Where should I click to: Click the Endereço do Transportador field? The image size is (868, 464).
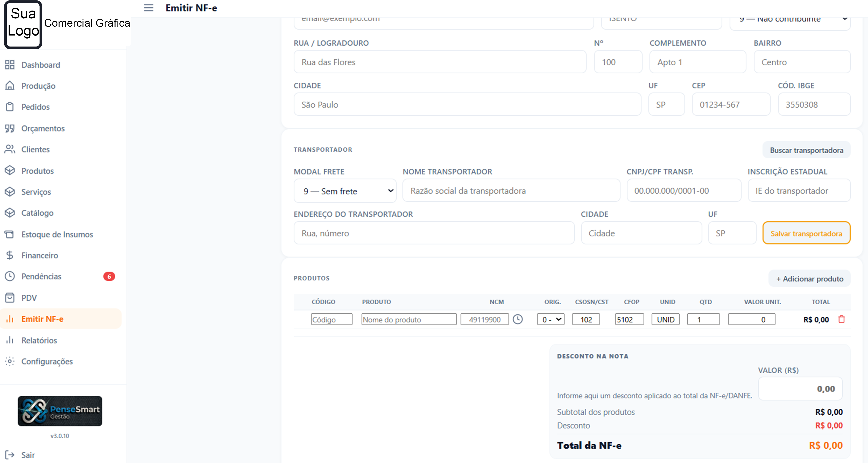(x=434, y=233)
